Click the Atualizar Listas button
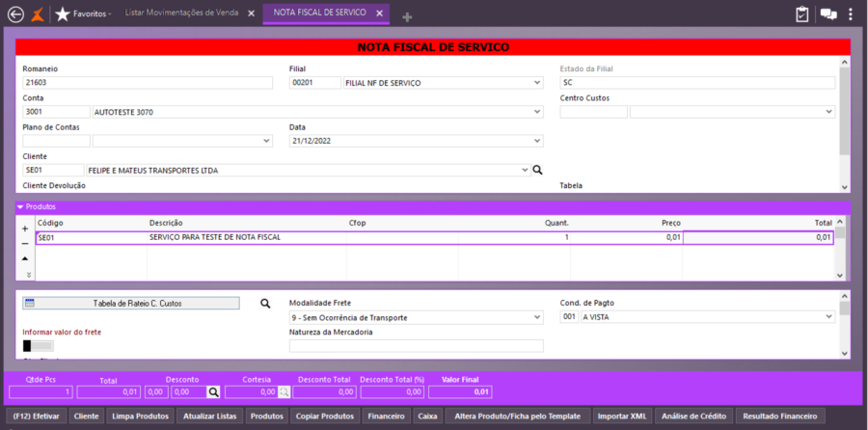Screen dimensions: 868x430 [x=209, y=416]
